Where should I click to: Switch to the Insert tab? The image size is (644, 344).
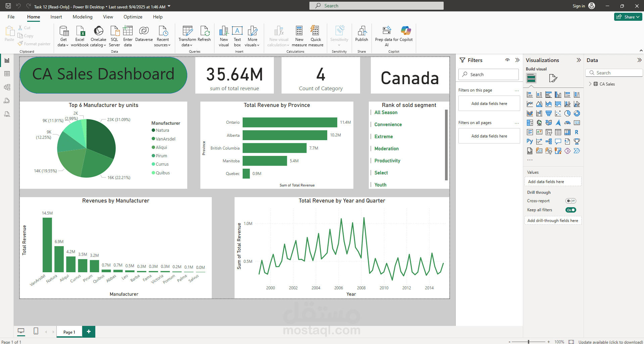click(56, 17)
